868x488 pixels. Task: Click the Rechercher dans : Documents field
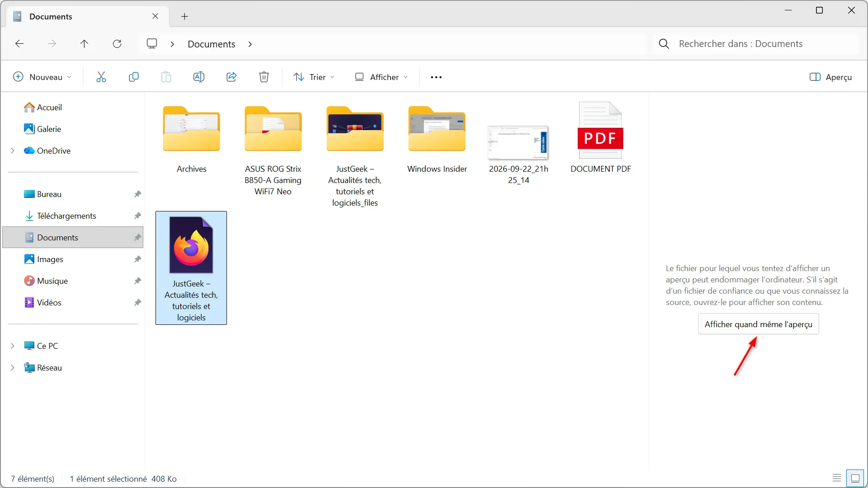pyautogui.click(x=755, y=44)
